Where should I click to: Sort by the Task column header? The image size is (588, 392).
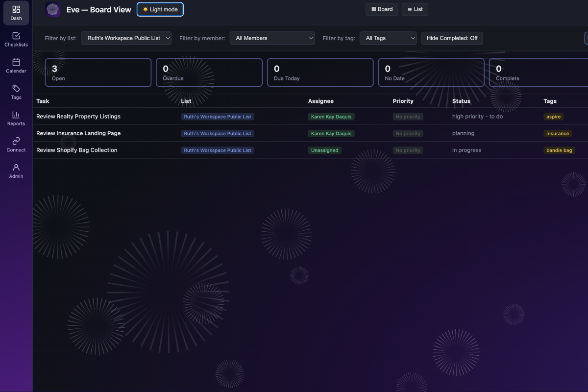(43, 101)
